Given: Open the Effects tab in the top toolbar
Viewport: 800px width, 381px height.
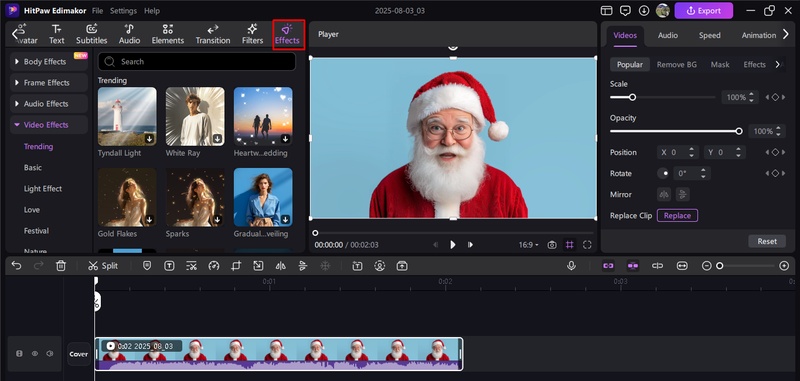Looking at the screenshot, I should pos(287,34).
